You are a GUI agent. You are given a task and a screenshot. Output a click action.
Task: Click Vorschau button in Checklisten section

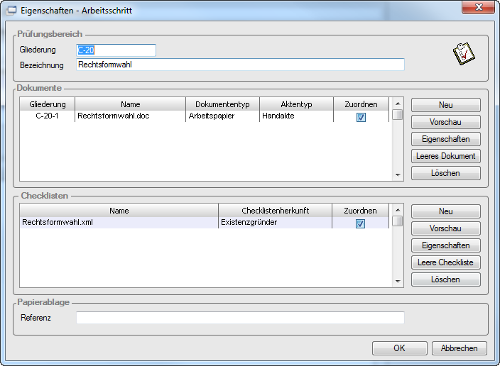[x=446, y=228]
